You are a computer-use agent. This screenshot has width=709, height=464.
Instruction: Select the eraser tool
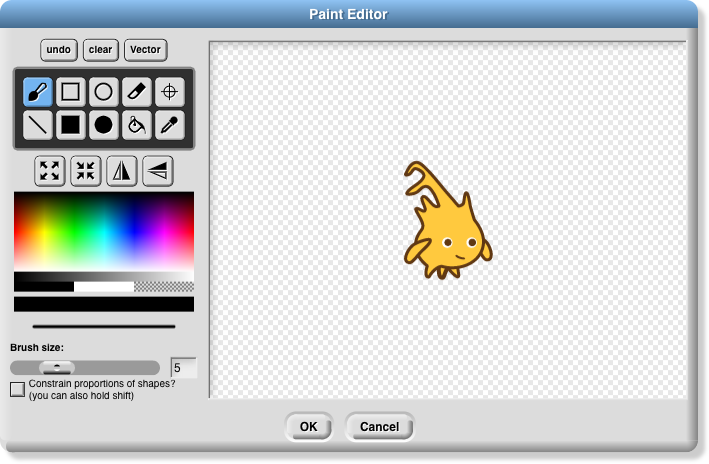(x=136, y=92)
